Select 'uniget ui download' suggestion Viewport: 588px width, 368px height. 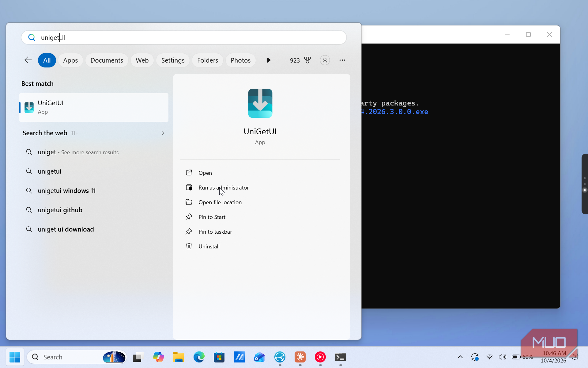point(94,229)
